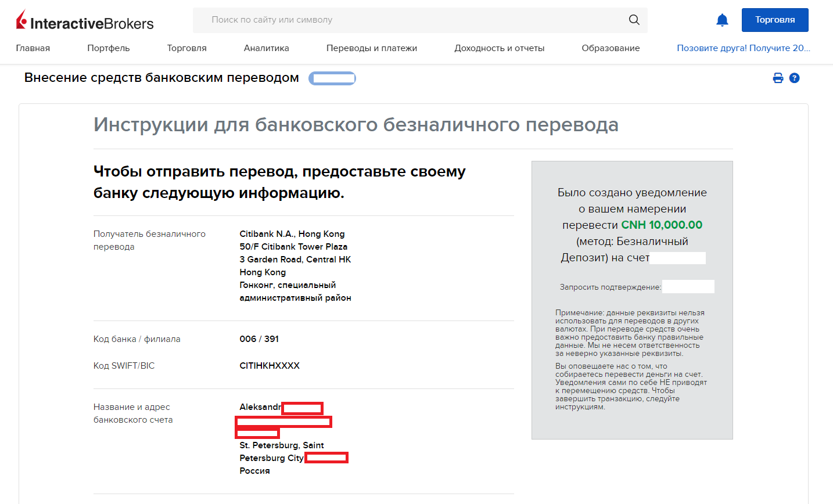Open the Доходность и отчеты menu
The image size is (833, 504).
click(500, 48)
